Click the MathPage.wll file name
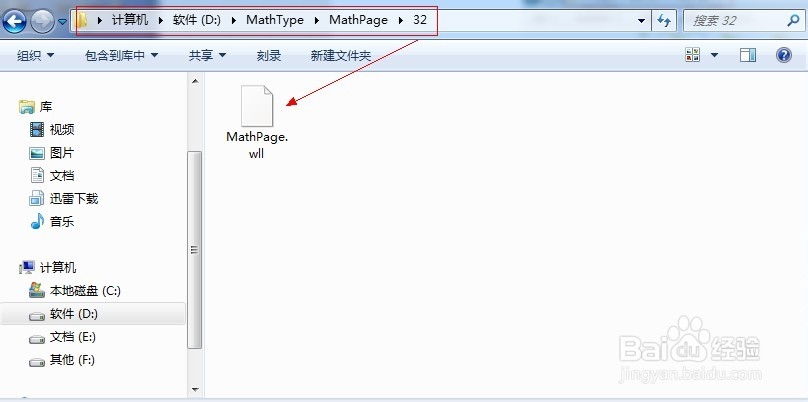The width and height of the screenshot is (808, 402). coord(257,145)
